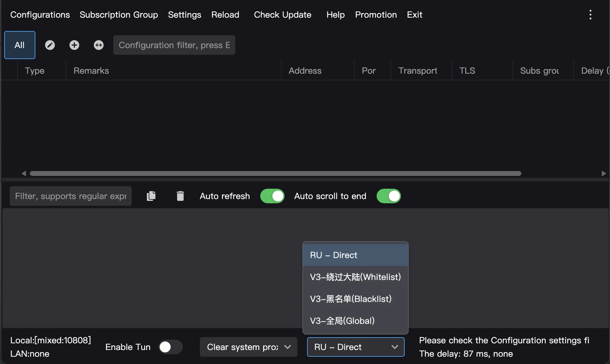Copy log messages with the copy icon
The width and height of the screenshot is (610, 364).
coord(151,196)
